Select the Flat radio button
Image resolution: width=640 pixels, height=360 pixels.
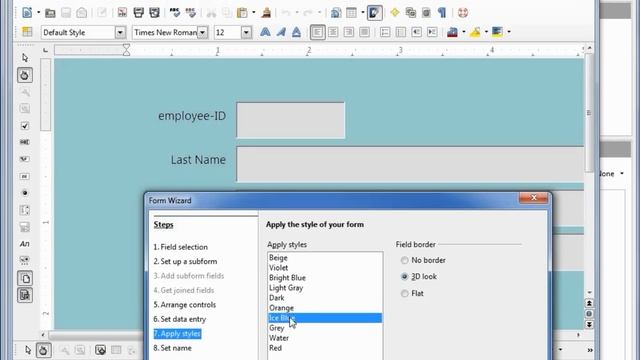[404, 293]
